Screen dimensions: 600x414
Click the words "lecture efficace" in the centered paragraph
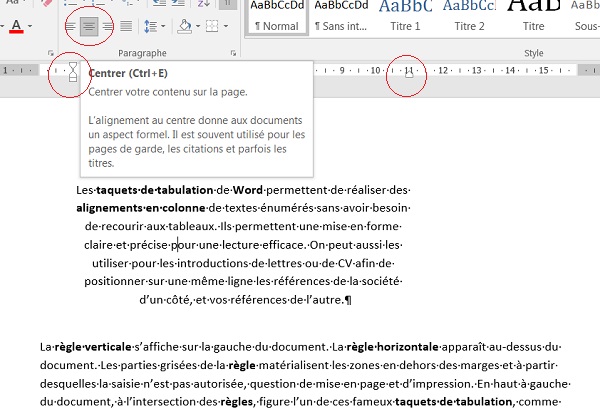(x=264, y=245)
